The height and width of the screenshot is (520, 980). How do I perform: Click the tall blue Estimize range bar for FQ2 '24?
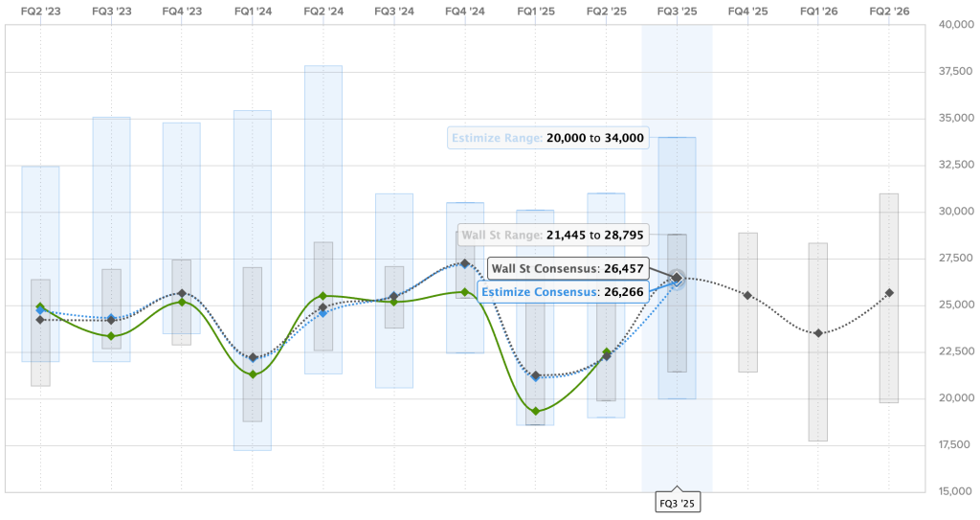(323, 144)
